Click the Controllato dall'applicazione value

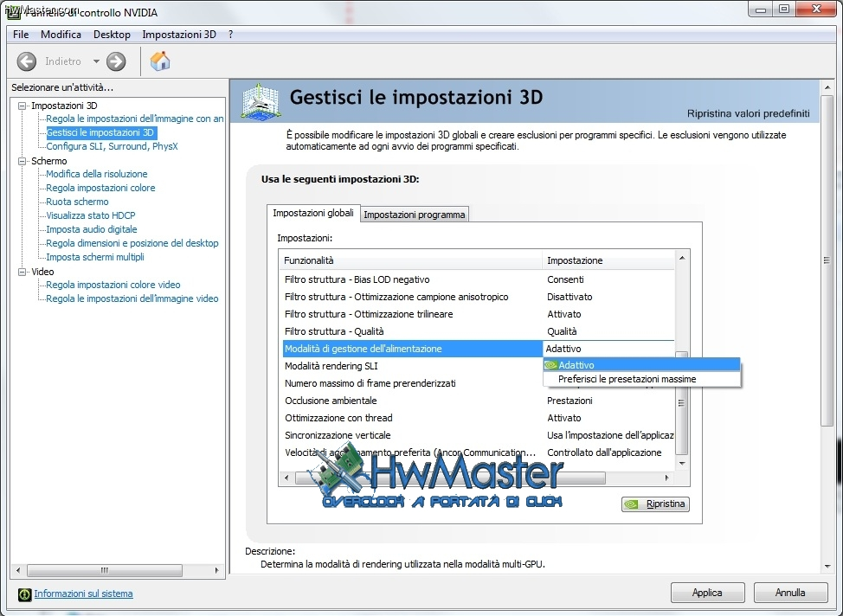(604, 452)
